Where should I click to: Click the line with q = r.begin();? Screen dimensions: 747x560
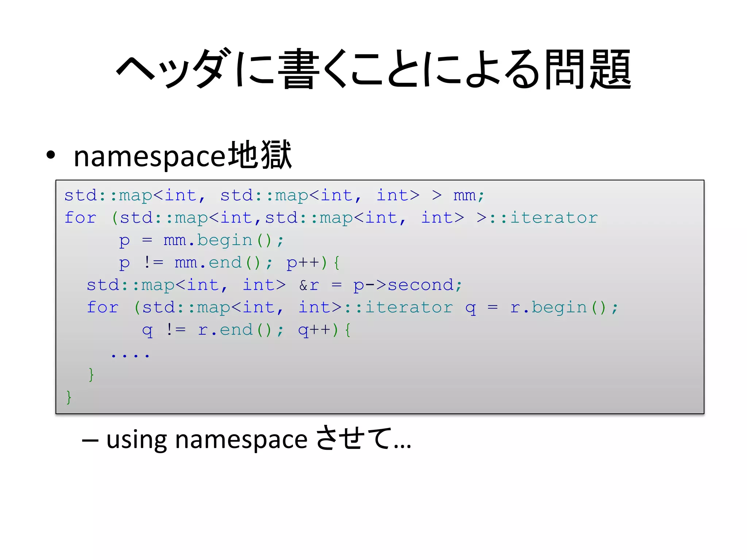[352, 308]
